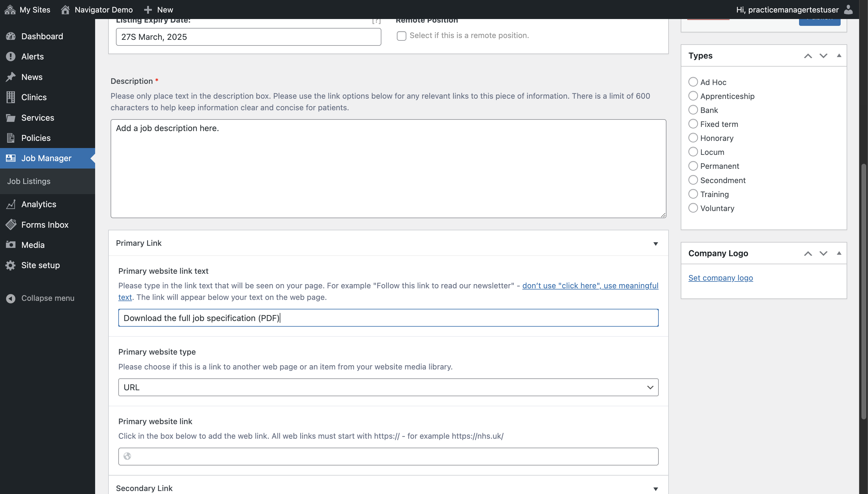Toggle the Secondary Link section arrow

click(x=655, y=489)
